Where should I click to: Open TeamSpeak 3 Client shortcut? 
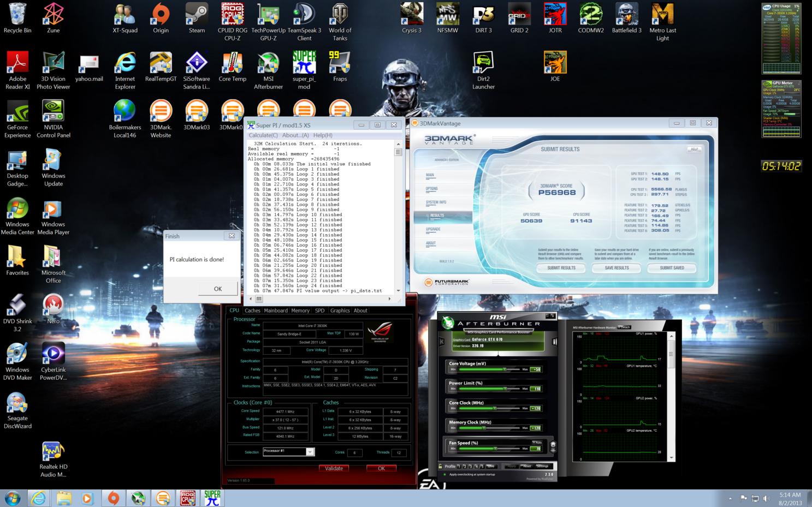click(304, 22)
